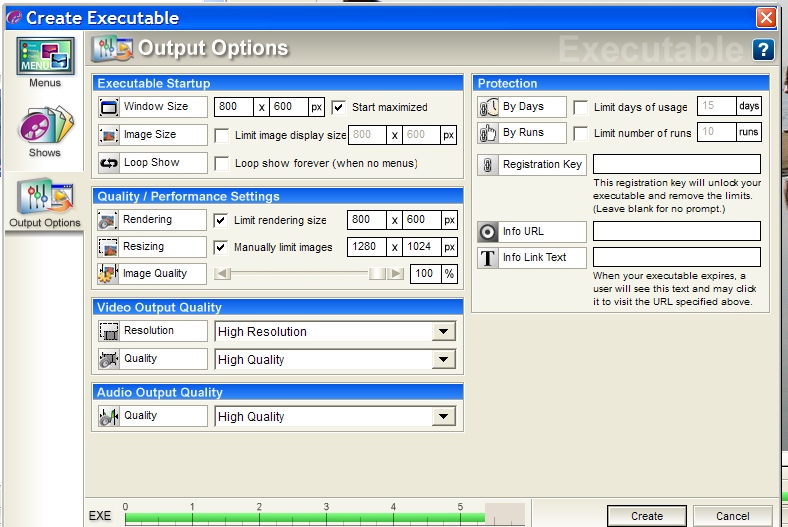This screenshot has height=527, width=788.
Task: Open the Video Output Quality dropdown
Action: click(444, 360)
